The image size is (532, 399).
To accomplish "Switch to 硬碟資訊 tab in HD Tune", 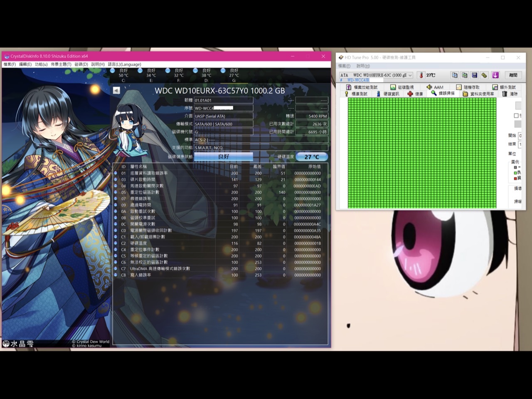I will tap(388, 94).
